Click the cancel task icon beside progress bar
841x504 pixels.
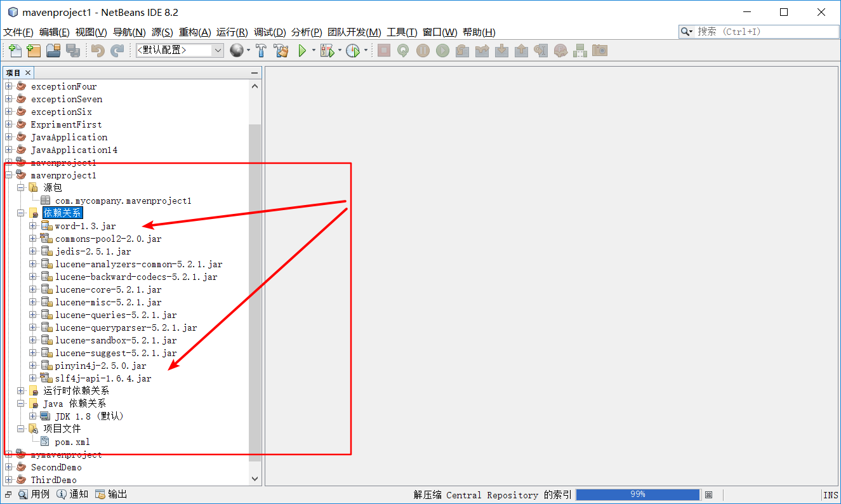click(709, 494)
